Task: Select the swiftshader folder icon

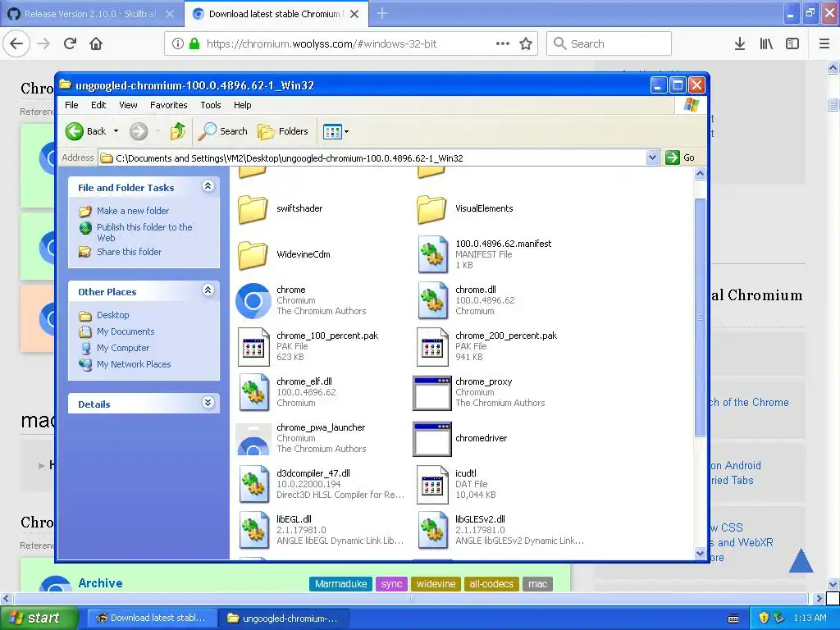Action: click(253, 209)
